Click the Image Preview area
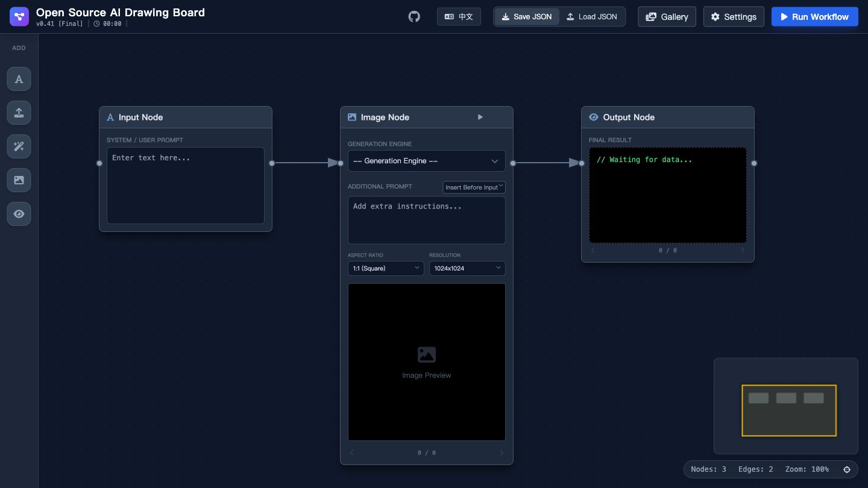This screenshot has width=868, height=488. click(x=427, y=362)
